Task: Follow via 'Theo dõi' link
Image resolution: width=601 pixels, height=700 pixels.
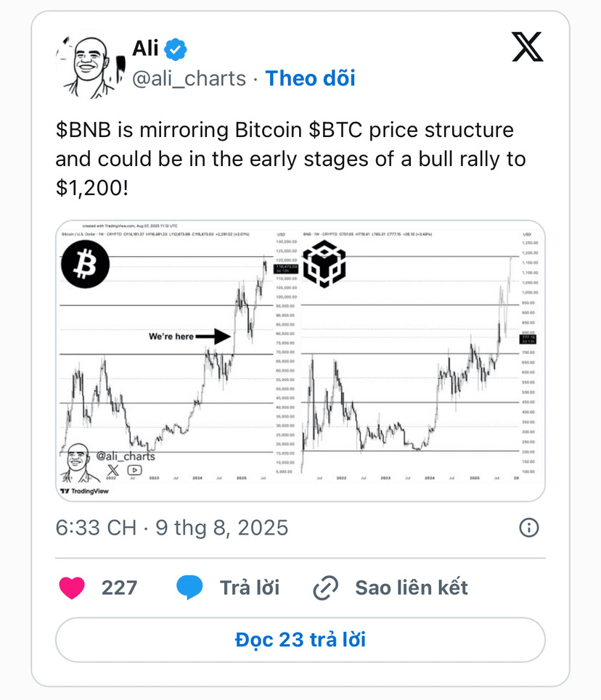Action: click(x=310, y=78)
